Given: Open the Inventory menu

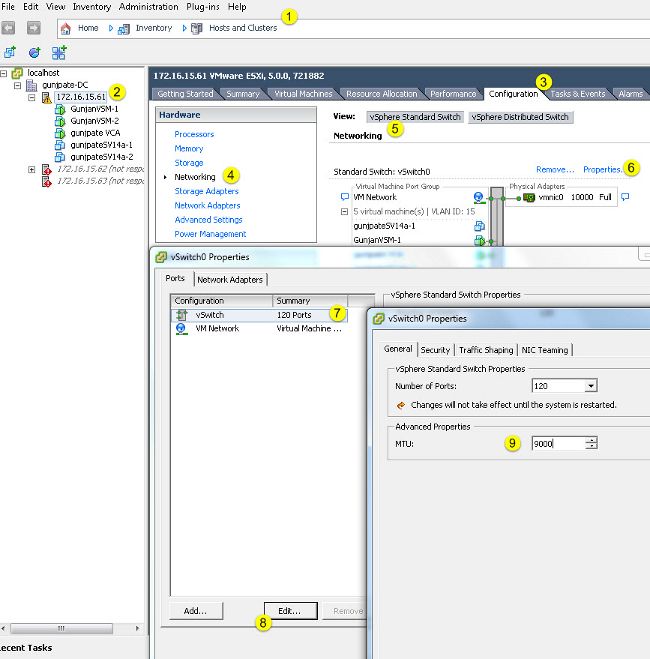Looking at the screenshot, I should [x=92, y=7].
